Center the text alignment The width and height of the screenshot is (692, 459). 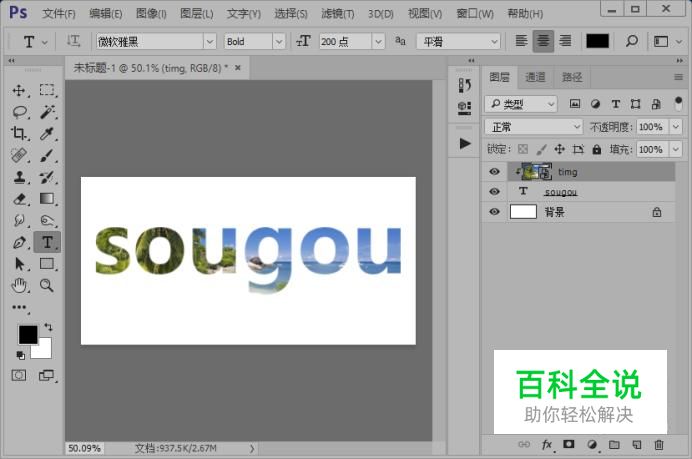click(543, 41)
